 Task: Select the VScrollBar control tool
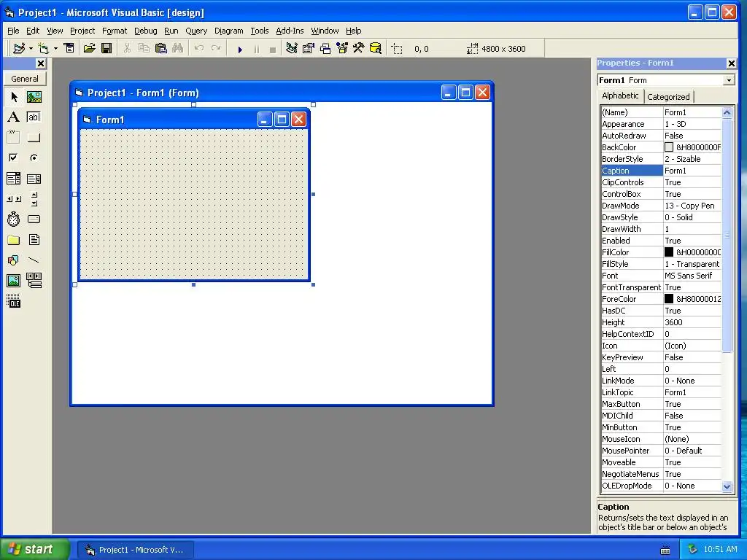tap(34, 199)
